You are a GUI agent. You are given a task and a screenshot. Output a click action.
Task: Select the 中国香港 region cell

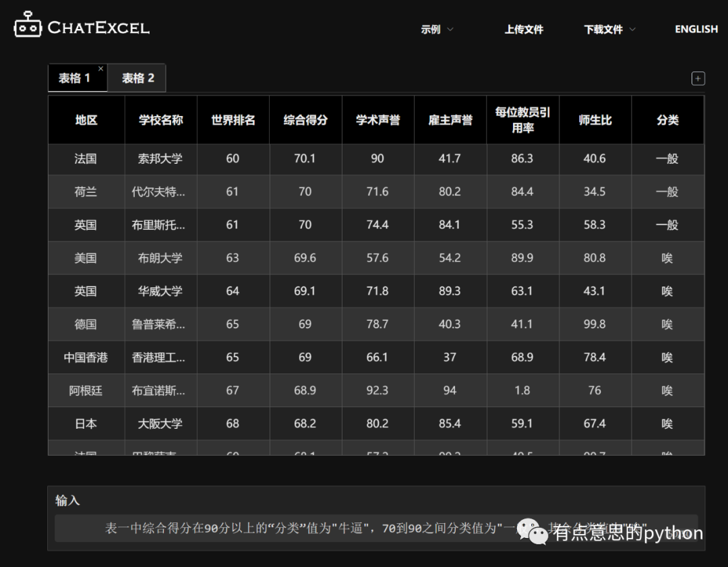86,357
